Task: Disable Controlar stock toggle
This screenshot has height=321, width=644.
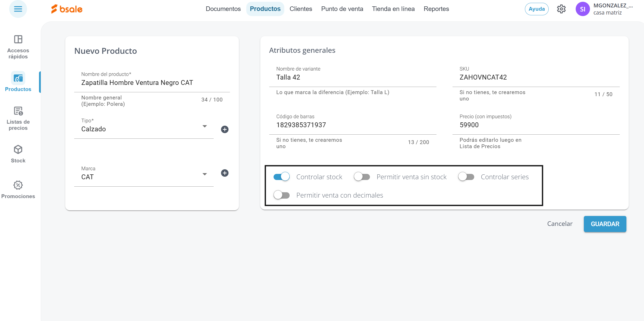Action: click(281, 177)
